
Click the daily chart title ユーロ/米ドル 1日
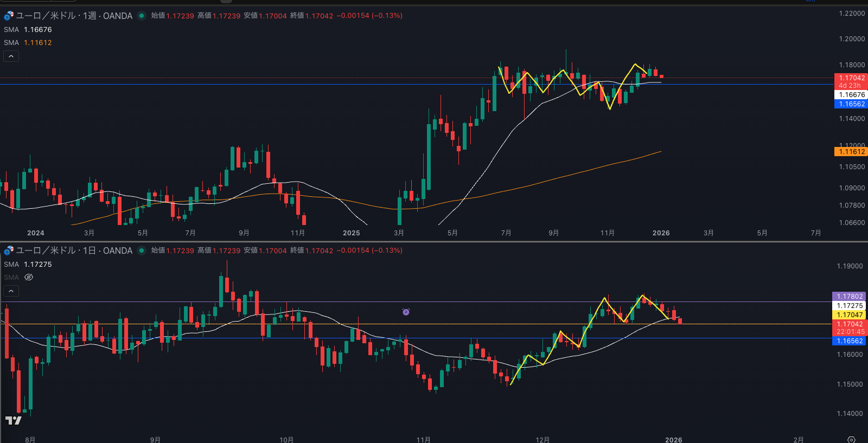point(74,251)
